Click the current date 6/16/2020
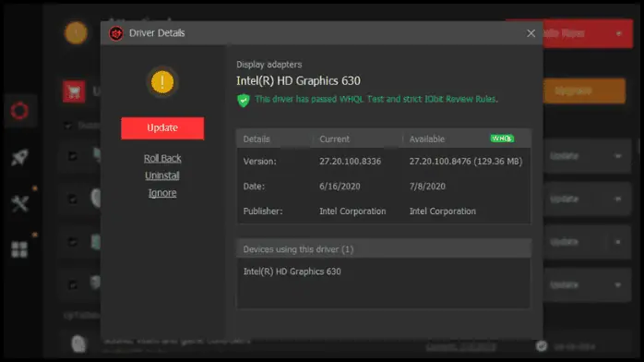 pyautogui.click(x=340, y=187)
